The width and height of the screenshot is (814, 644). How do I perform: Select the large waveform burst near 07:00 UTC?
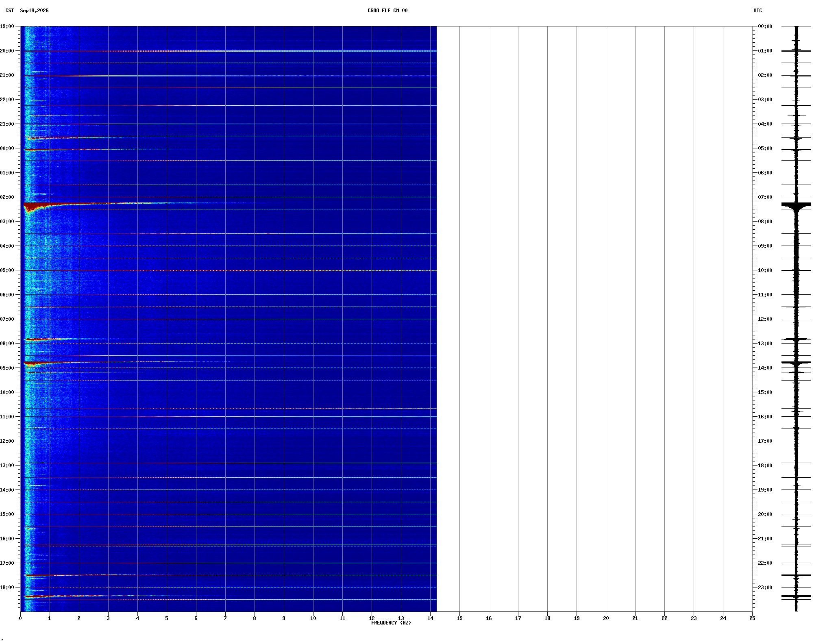[x=796, y=206]
